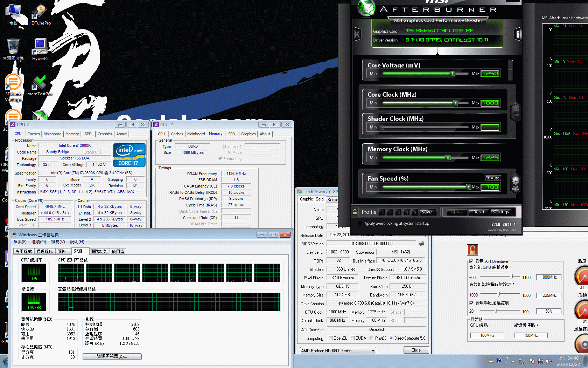The image size is (588, 368).
Task: Toggle the manual fan control checkbox
Action: click(471, 303)
